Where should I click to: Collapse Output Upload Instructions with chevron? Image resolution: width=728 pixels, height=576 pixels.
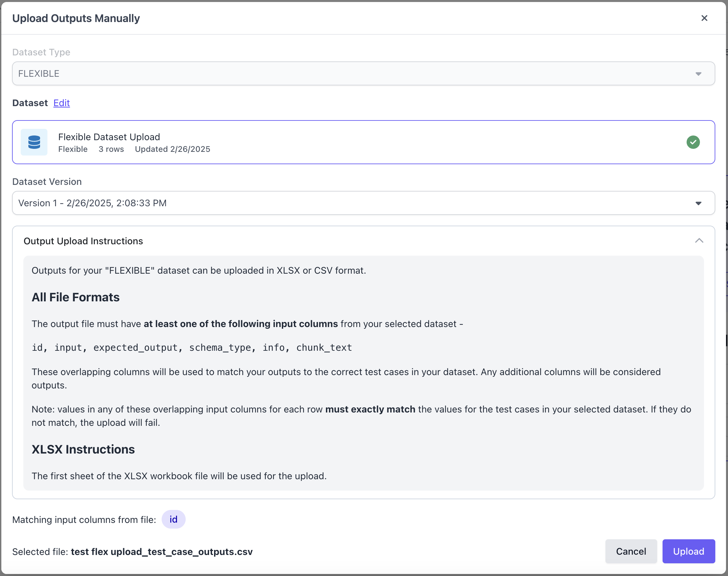(699, 241)
